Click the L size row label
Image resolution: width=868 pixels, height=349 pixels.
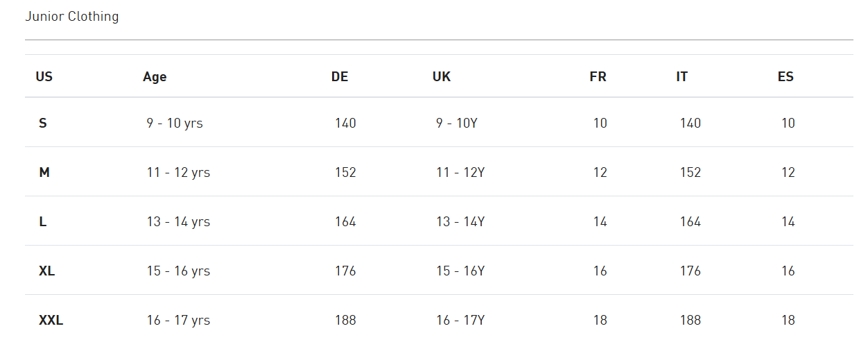point(42,221)
